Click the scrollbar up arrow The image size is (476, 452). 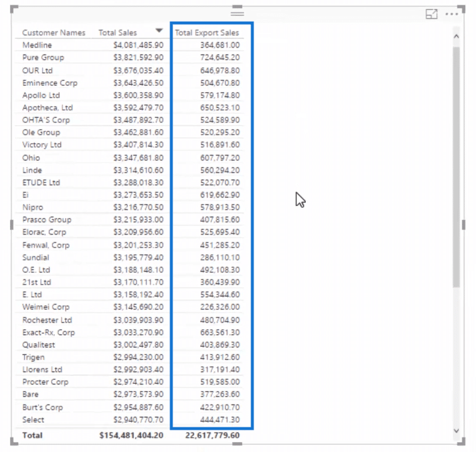tap(456, 36)
